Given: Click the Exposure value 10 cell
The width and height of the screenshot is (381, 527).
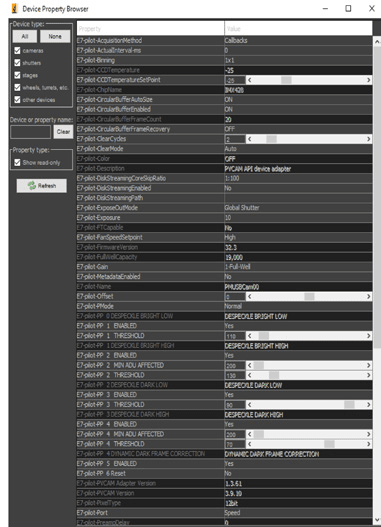Looking at the screenshot, I should click(x=298, y=217).
